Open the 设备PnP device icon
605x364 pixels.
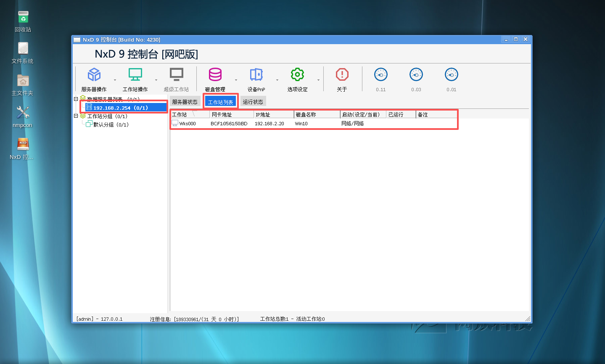pyautogui.click(x=256, y=75)
